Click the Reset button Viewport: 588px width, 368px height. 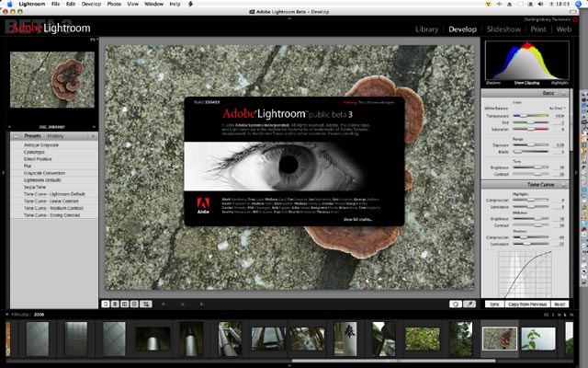click(x=560, y=305)
